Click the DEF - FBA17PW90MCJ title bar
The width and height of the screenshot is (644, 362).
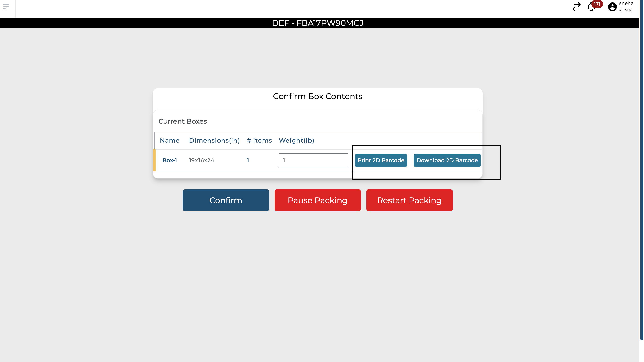317,23
